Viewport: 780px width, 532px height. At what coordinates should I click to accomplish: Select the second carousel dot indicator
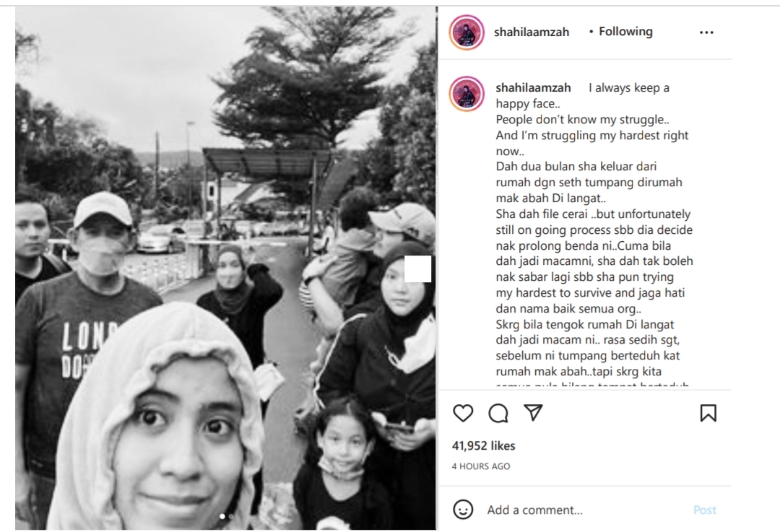pyautogui.click(x=231, y=517)
